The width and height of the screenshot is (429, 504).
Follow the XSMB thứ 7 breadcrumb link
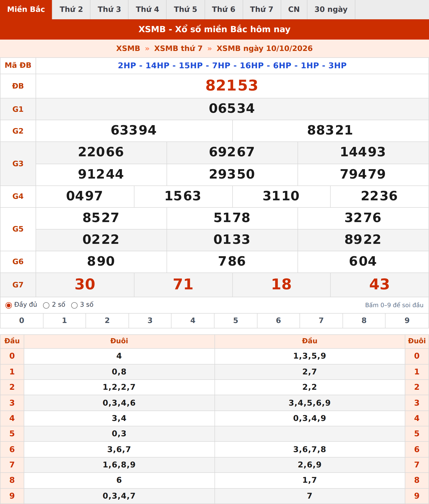pos(178,48)
